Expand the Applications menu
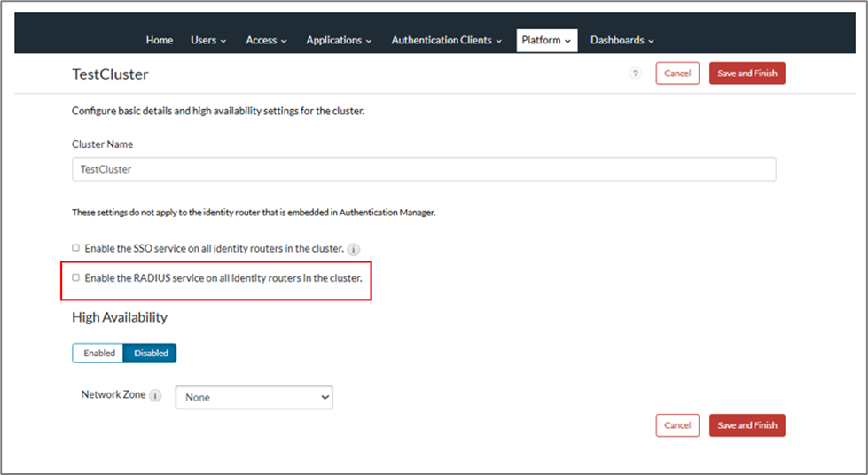Screen dimensions: 868x475 [339, 40]
